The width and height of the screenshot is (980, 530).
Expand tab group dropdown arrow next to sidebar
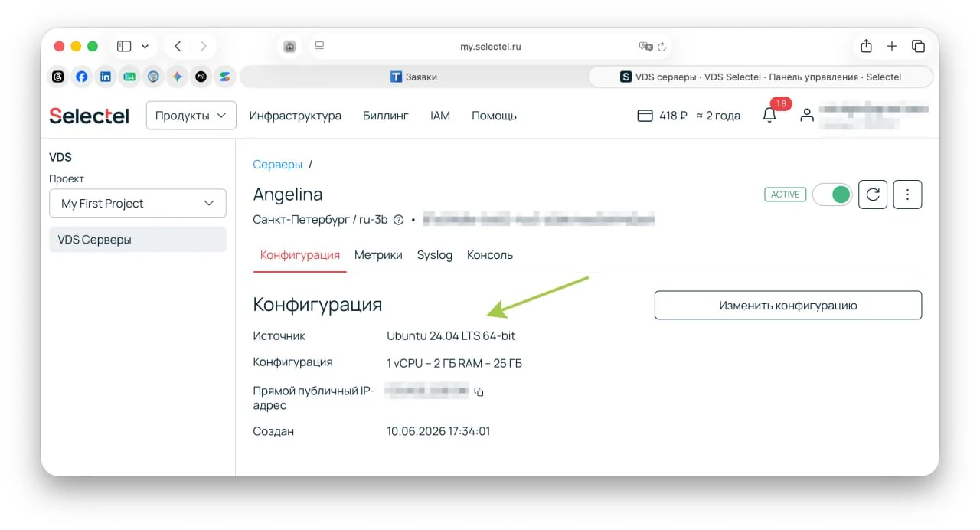(x=145, y=46)
